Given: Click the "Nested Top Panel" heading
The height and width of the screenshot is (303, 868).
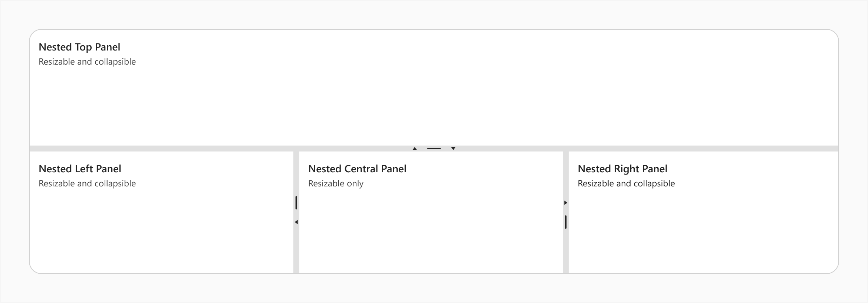Looking at the screenshot, I should [x=79, y=47].
